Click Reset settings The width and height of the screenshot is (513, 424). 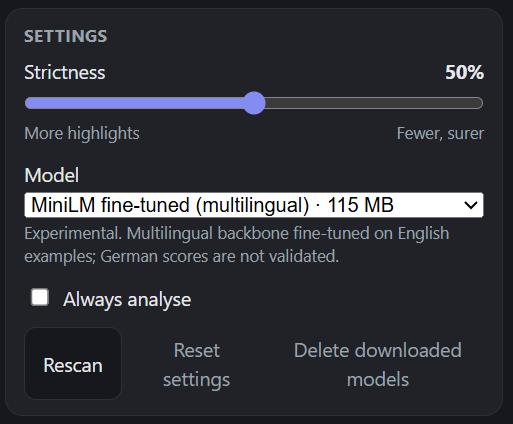197,365
